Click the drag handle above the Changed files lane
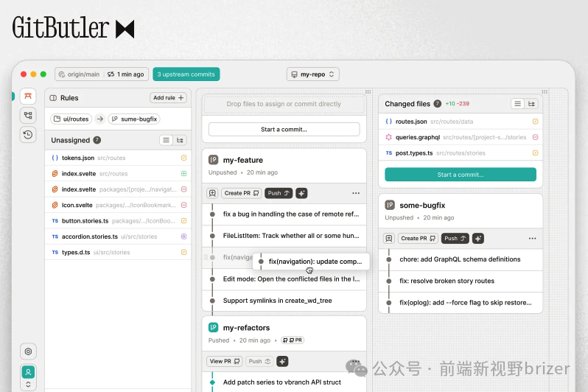Screen dimensions: 588x392 (x=545, y=92)
